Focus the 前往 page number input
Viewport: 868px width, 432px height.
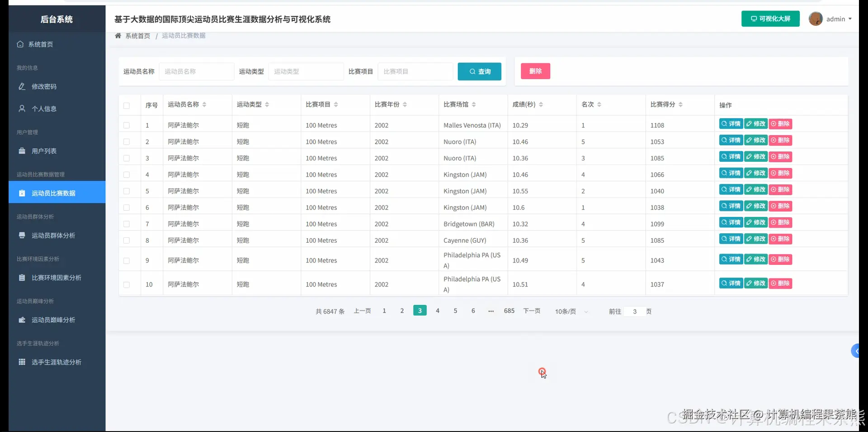click(x=634, y=311)
